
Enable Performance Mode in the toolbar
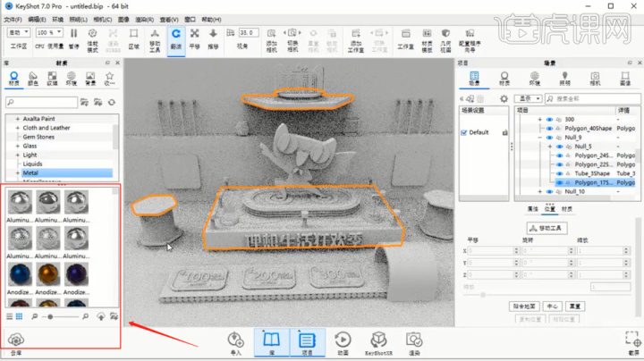click(92, 40)
